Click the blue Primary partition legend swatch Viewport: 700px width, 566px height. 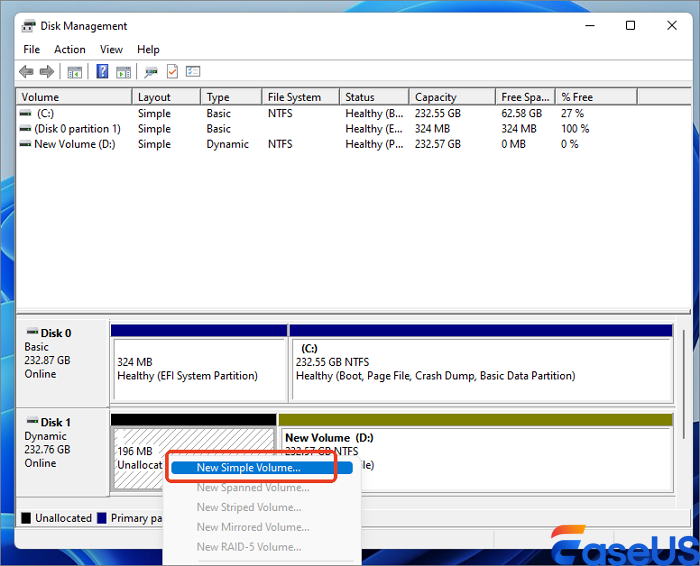pos(102,518)
